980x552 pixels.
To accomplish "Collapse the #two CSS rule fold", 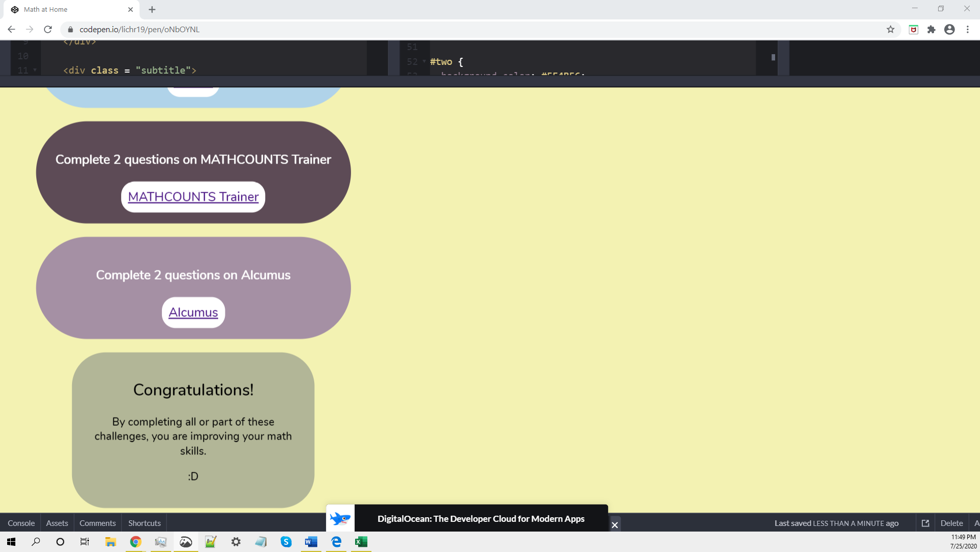I will [424, 61].
